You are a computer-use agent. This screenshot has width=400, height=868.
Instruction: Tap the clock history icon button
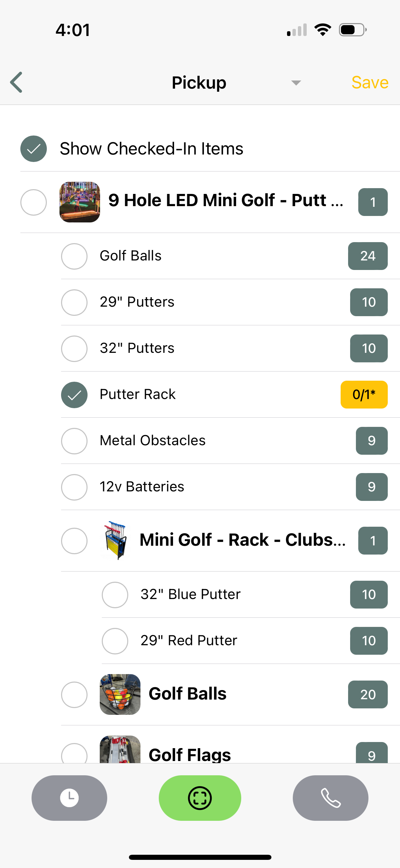click(69, 798)
